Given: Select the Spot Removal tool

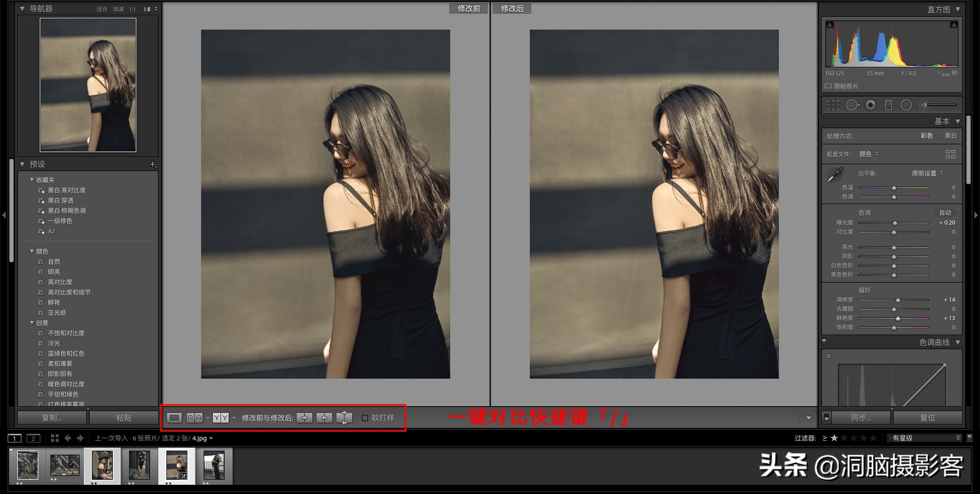Looking at the screenshot, I should coord(852,105).
